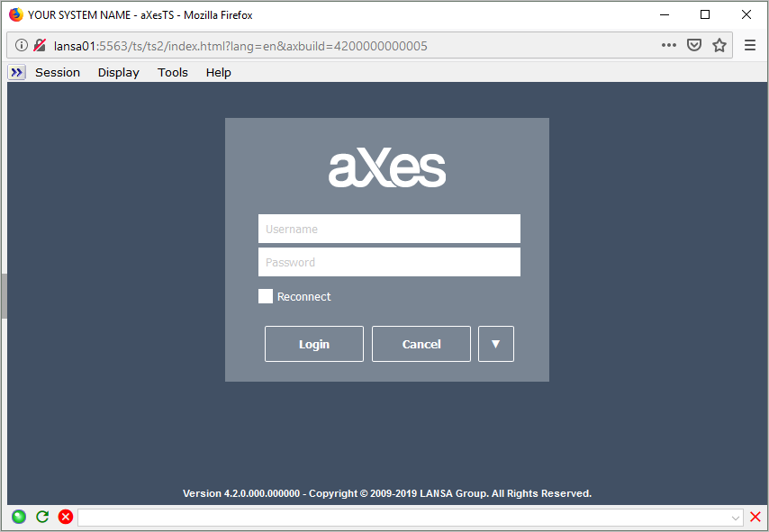Screen dimensions: 769x532
Task: Click the Reconnect label text
Action: coord(303,297)
